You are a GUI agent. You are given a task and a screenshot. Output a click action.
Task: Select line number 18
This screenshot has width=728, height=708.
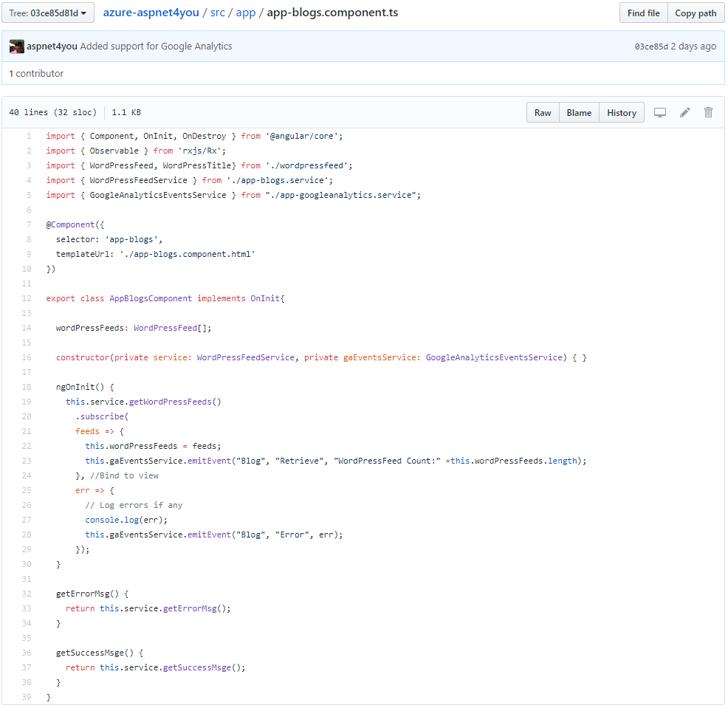(x=27, y=387)
